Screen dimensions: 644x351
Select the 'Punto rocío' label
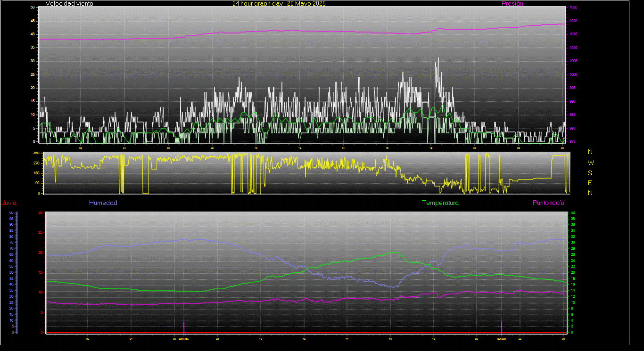point(548,203)
